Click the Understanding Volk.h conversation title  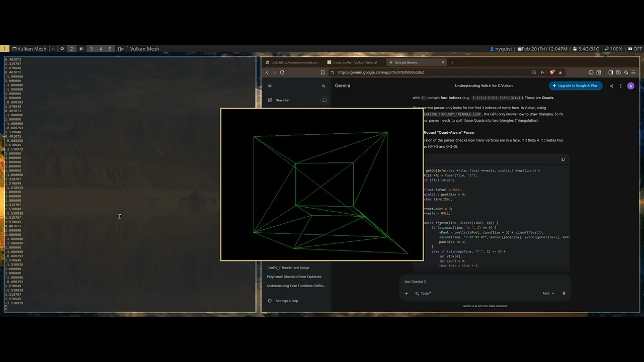click(x=484, y=86)
